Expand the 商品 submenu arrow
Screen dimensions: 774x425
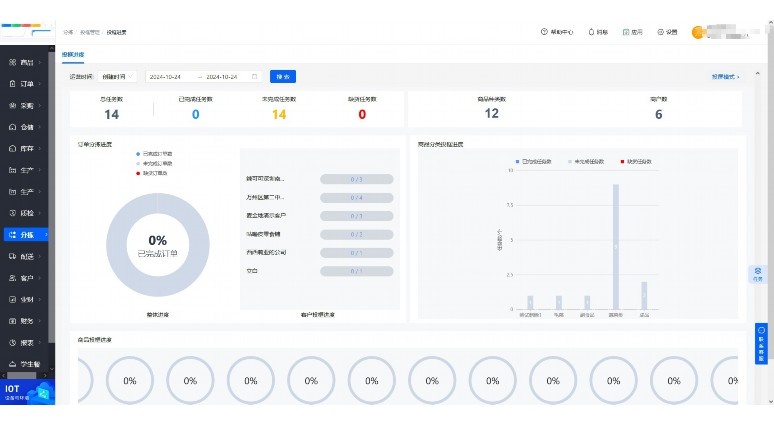(39, 63)
